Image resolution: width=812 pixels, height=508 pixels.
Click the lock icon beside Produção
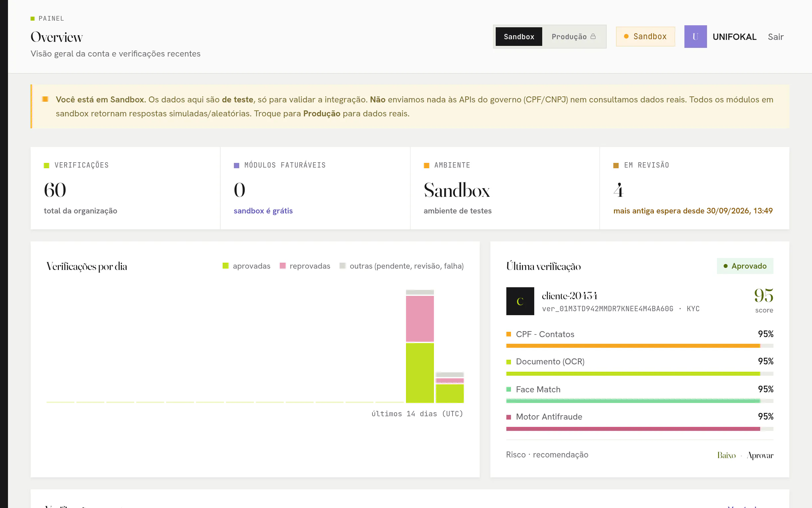[593, 36]
